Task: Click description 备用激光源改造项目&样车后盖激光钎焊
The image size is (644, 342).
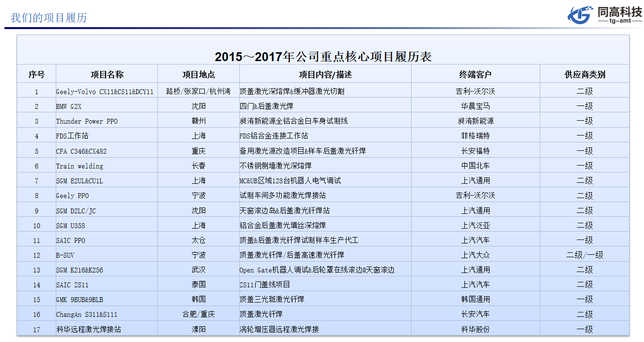Action: pos(303,151)
